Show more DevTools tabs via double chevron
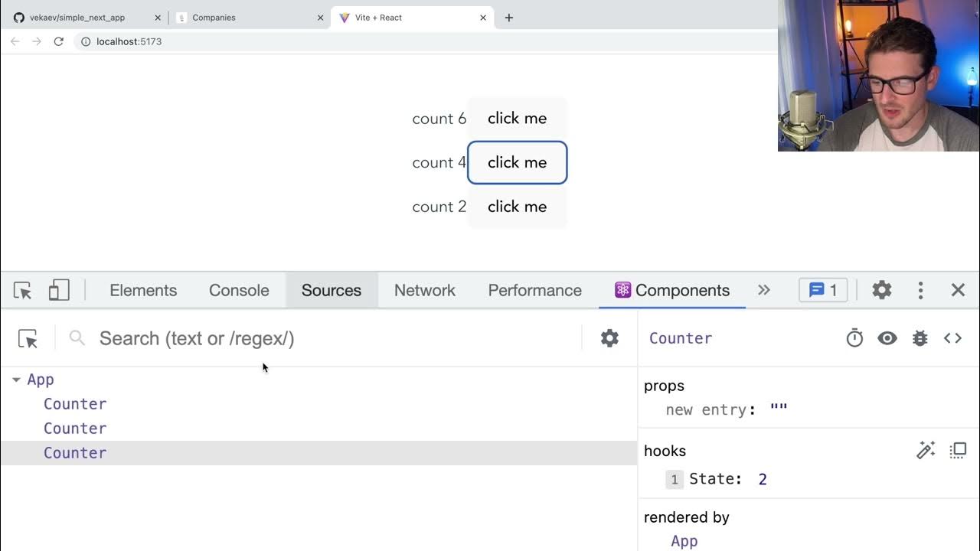This screenshot has width=980, height=551. click(x=763, y=290)
